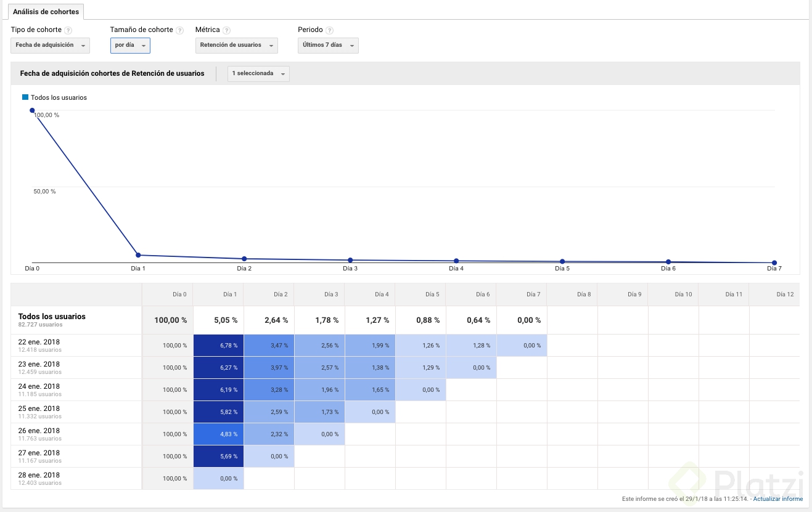Expand the Retención de usuarios metric dropdown
This screenshot has height=512, width=812.
coord(236,45)
